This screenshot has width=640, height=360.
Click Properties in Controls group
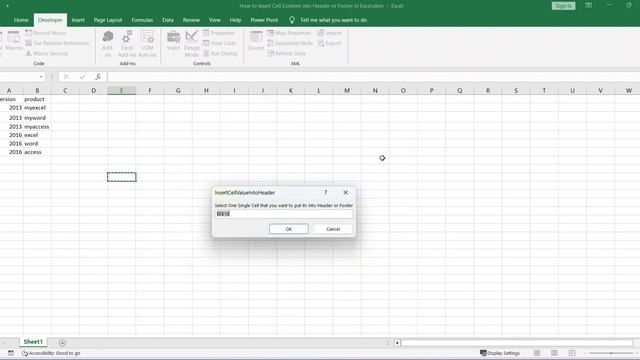click(x=219, y=33)
